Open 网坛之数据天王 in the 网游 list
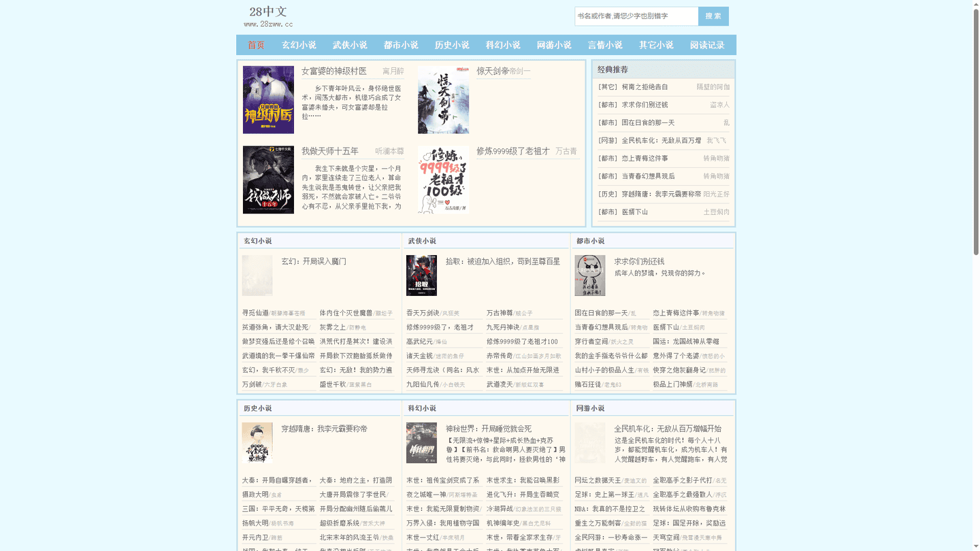The height and width of the screenshot is (551, 980). 598,480
